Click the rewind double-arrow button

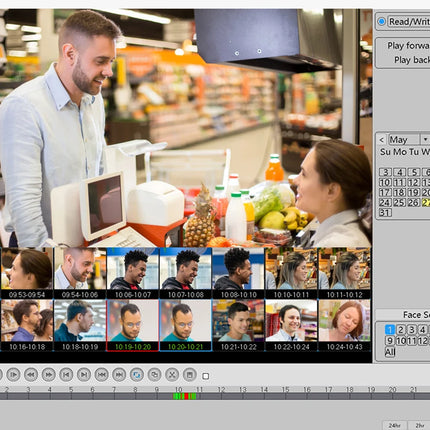(31, 375)
